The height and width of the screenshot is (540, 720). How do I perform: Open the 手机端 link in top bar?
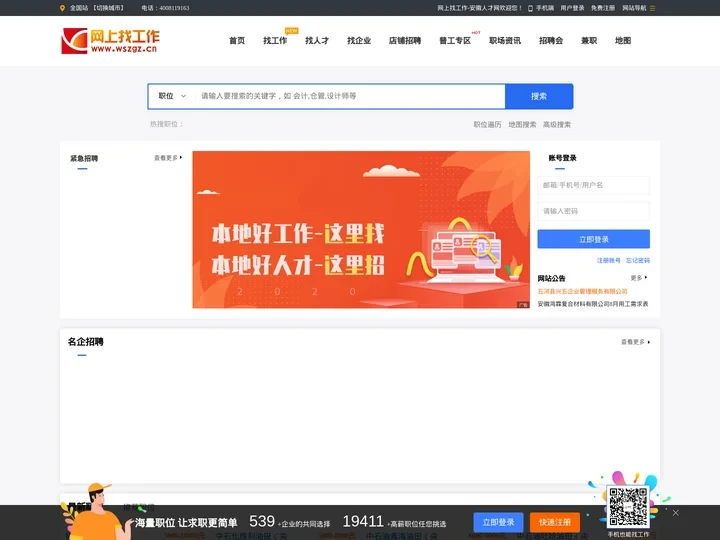click(x=545, y=8)
